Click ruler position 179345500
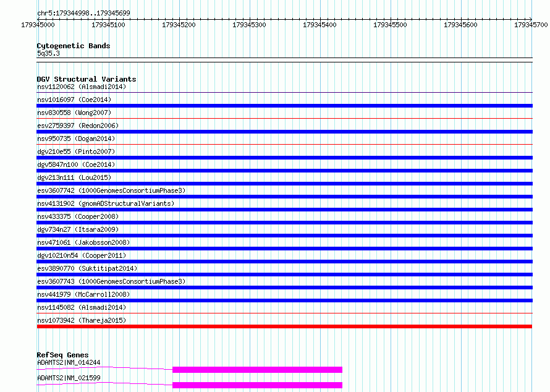This screenshot has width=550, height=392. click(x=390, y=25)
